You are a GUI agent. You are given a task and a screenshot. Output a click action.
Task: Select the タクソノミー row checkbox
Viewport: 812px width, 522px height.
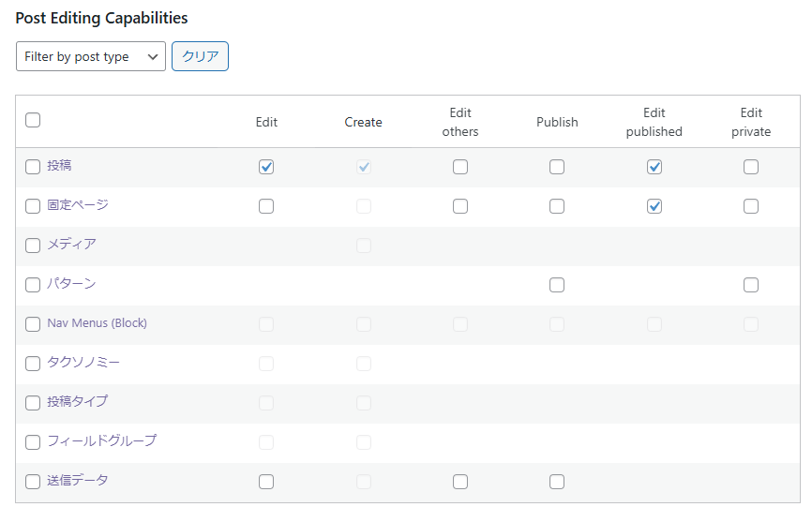[33, 364]
